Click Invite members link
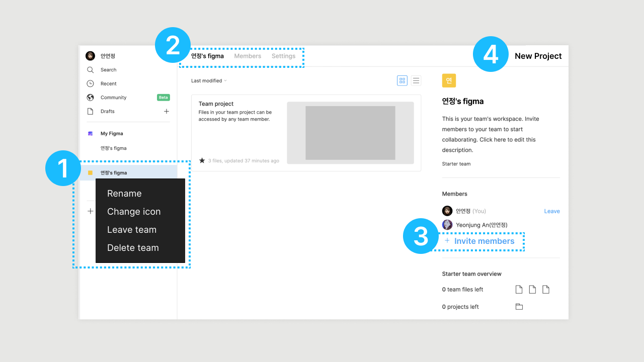The width and height of the screenshot is (644, 362). pyautogui.click(x=479, y=241)
